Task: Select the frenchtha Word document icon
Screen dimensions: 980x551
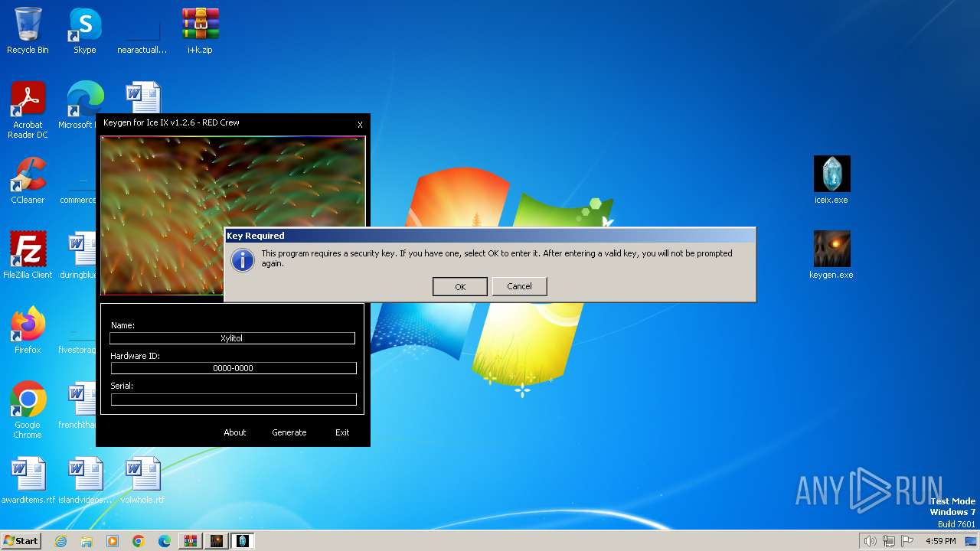Action: tap(77, 406)
